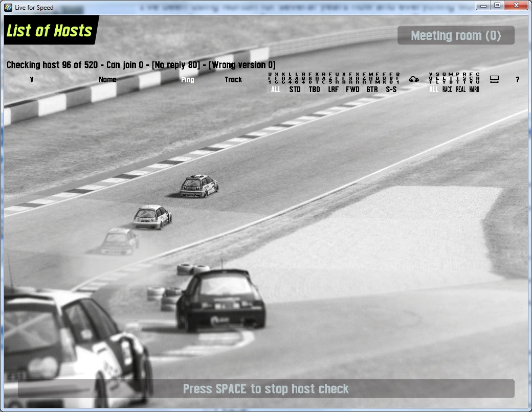The width and height of the screenshot is (532, 412).
Task: Toggle the XFG car filter
Action: coord(277,78)
